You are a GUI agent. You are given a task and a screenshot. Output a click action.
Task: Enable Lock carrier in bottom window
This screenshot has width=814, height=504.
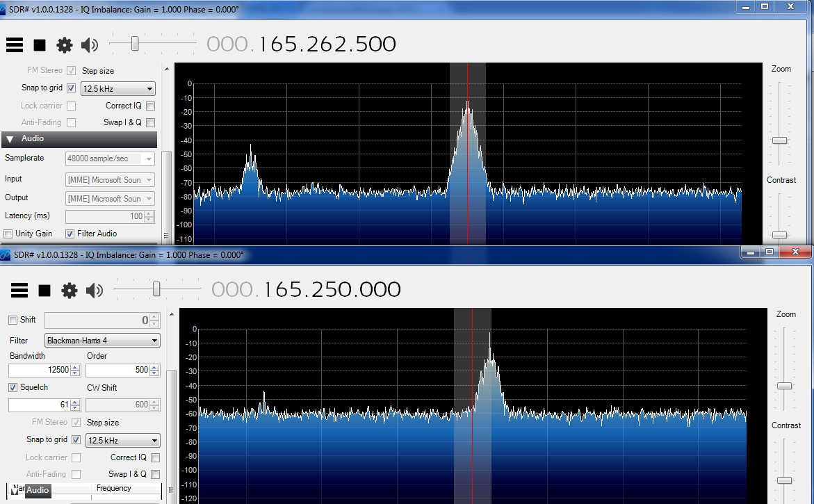[76, 458]
